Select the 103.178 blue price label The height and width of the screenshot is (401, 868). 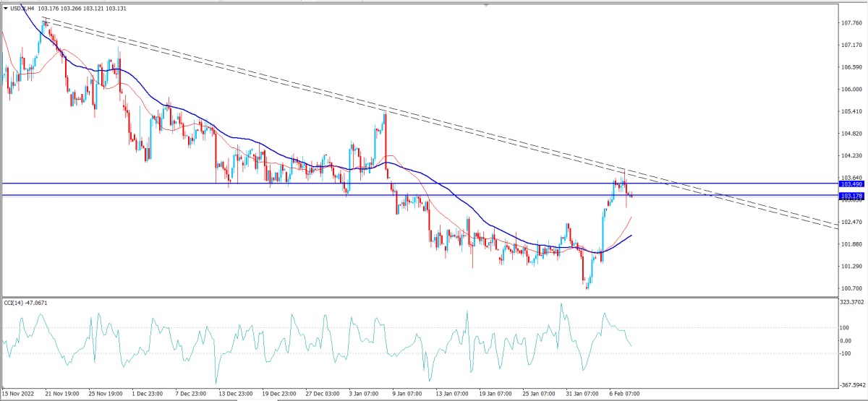(851, 196)
